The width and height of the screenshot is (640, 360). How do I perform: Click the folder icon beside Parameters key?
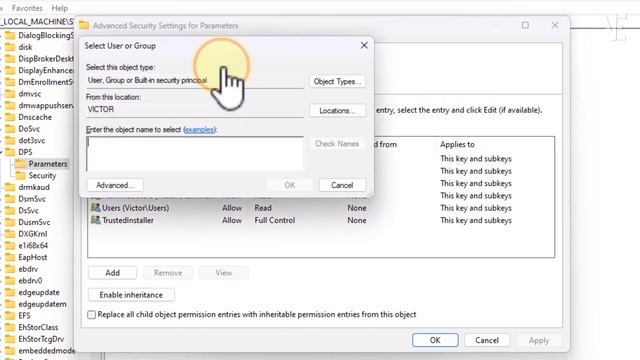[20, 164]
